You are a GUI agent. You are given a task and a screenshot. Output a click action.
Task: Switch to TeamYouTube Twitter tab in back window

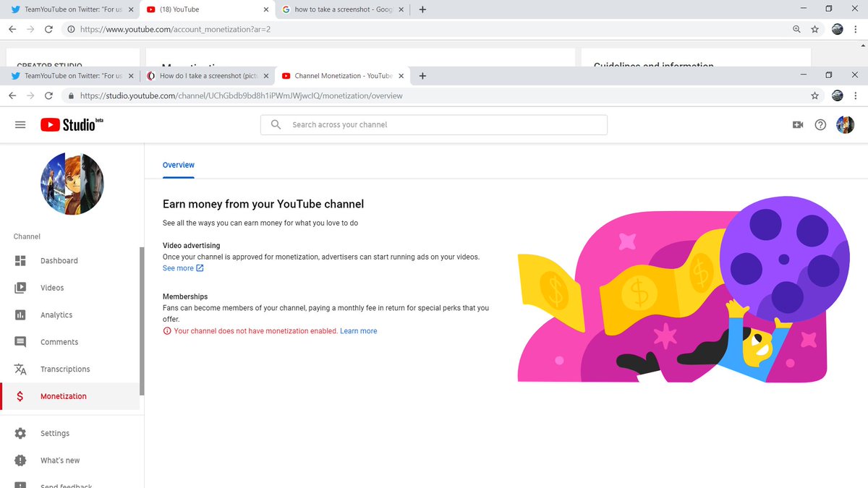pyautogui.click(x=73, y=9)
